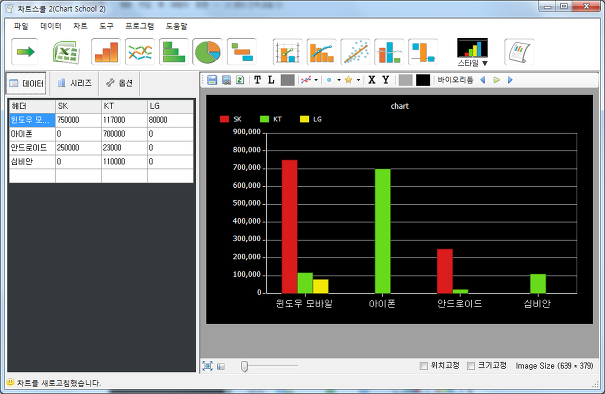Click the blue left arrow button
Viewport: 605px width, 394px height.
coord(483,80)
